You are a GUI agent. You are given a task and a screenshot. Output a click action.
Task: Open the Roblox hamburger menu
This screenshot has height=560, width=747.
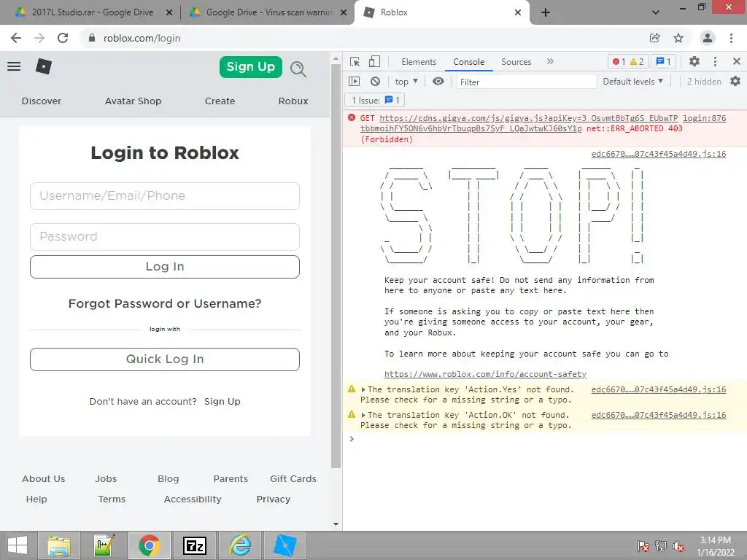(14, 66)
